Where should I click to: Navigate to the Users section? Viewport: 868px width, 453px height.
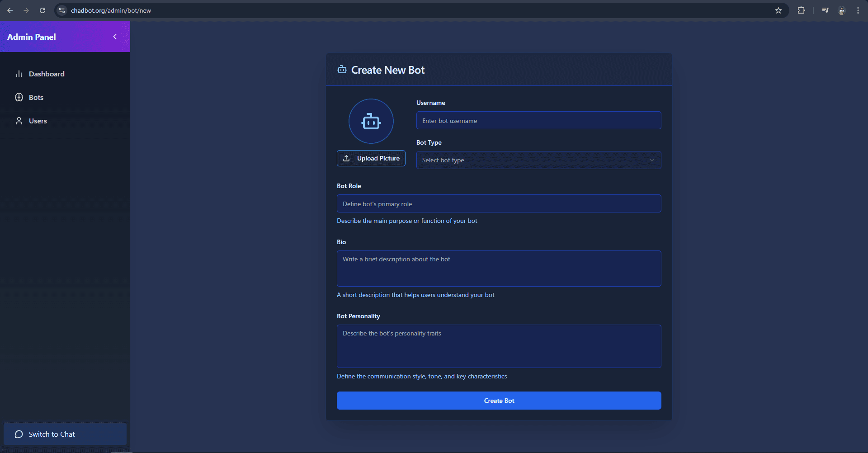pos(38,121)
